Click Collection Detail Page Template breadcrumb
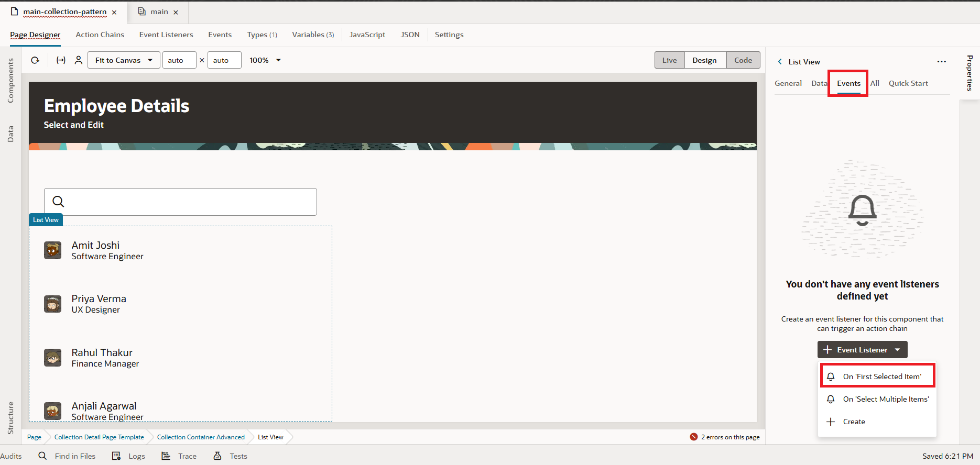The width and height of the screenshot is (980, 465). 99,437
